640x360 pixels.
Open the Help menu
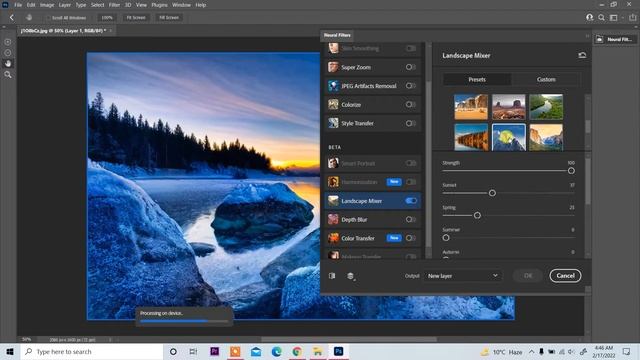pyautogui.click(x=200, y=5)
